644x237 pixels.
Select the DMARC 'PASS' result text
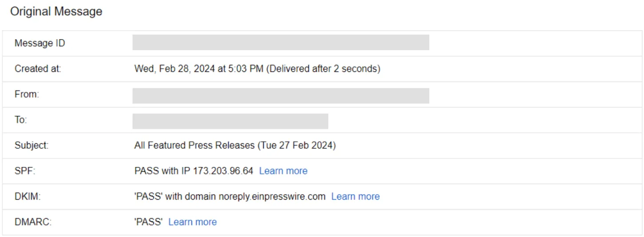point(148,222)
